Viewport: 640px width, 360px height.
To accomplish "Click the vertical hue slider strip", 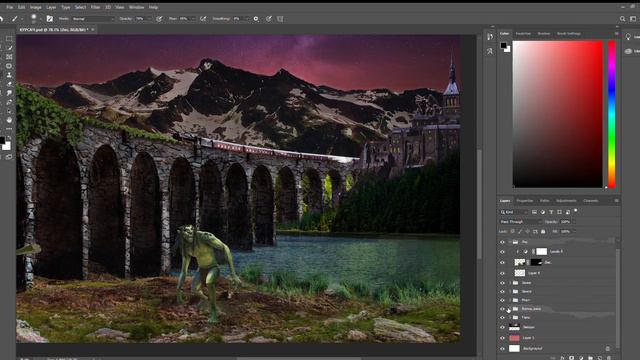I will (612, 114).
